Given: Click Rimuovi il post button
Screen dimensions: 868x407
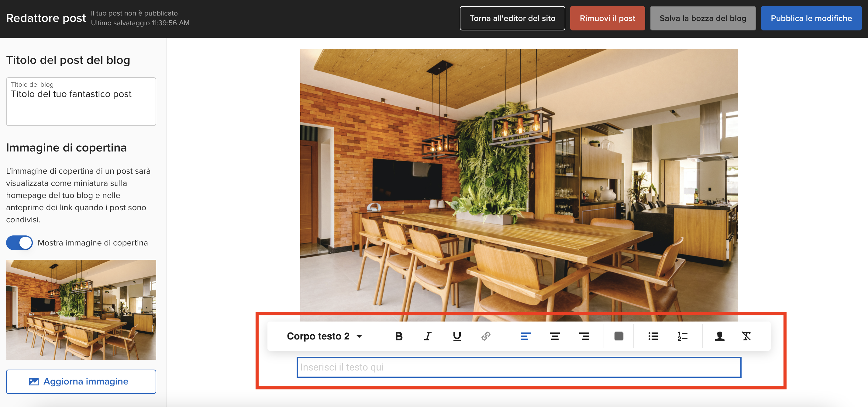Looking at the screenshot, I should pyautogui.click(x=607, y=18).
